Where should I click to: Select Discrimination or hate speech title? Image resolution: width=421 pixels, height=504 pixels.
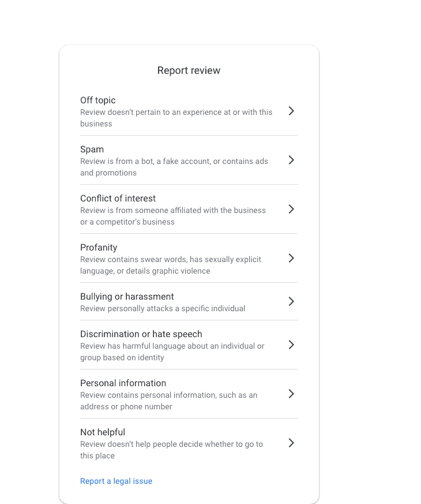[141, 334]
